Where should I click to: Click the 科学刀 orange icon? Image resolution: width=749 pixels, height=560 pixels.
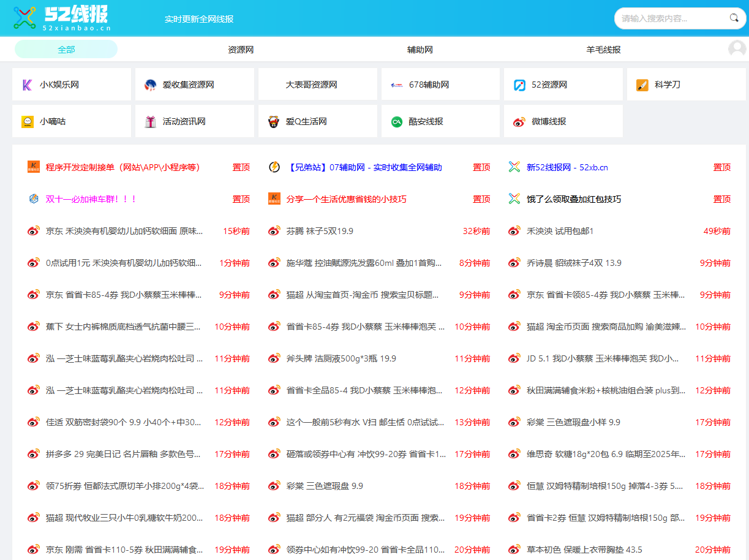pyautogui.click(x=642, y=85)
